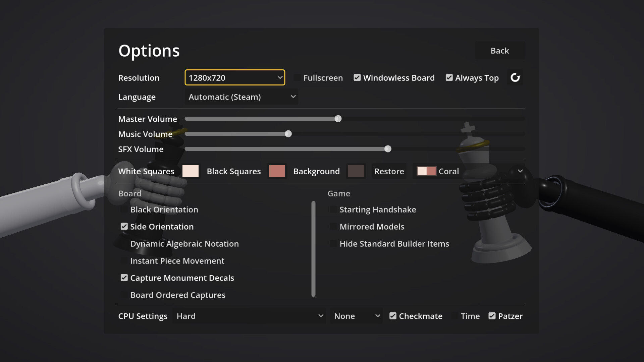Open the Coral theme preset dropdown
Image resolution: width=644 pixels, height=362 pixels.
pos(470,171)
